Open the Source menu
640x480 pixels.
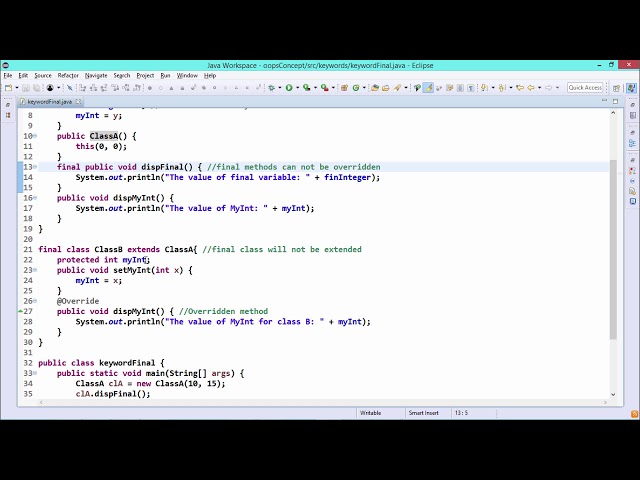coord(43,76)
